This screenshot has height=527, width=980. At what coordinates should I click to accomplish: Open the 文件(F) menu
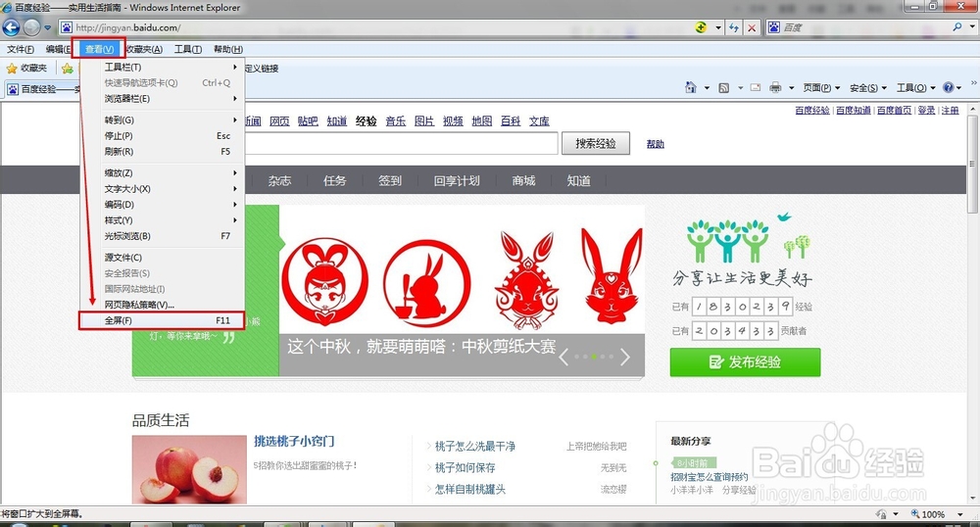(21, 49)
